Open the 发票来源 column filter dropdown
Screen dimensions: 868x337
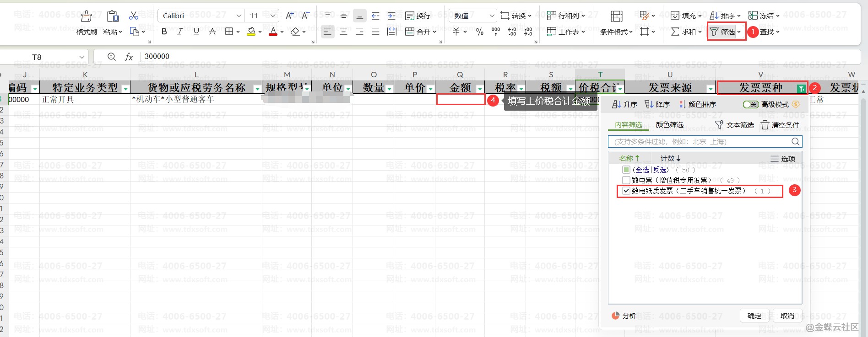[x=711, y=89]
